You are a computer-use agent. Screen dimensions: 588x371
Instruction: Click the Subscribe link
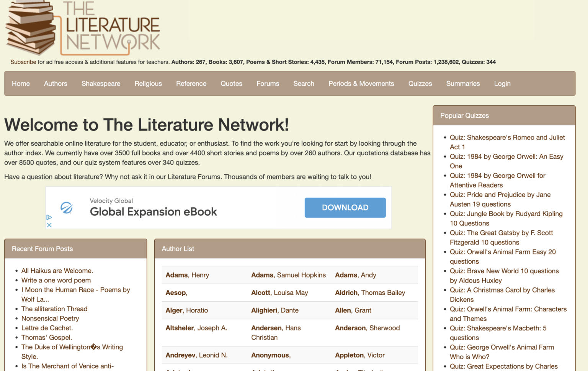coord(23,62)
